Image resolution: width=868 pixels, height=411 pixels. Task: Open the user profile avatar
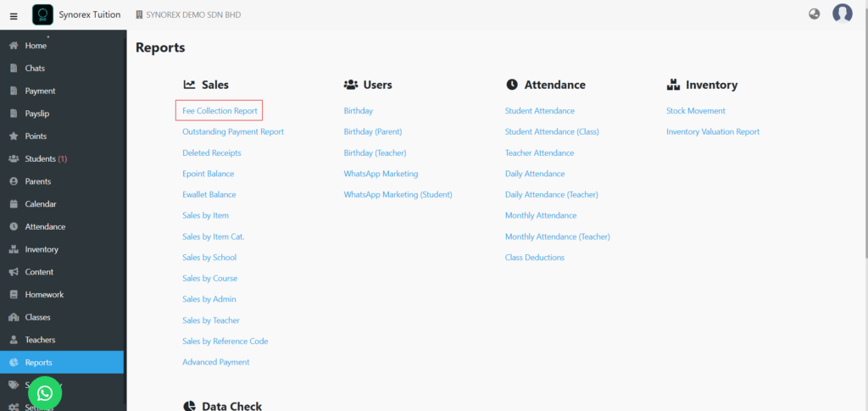tap(842, 14)
